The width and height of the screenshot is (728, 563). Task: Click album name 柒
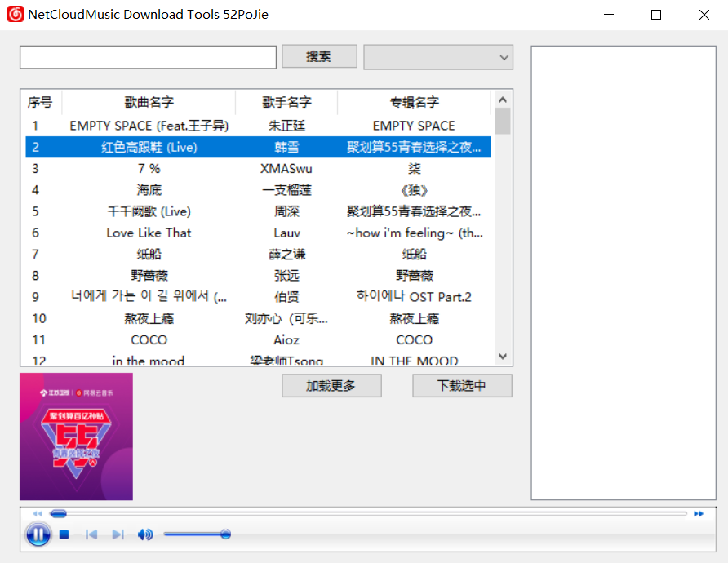414,168
